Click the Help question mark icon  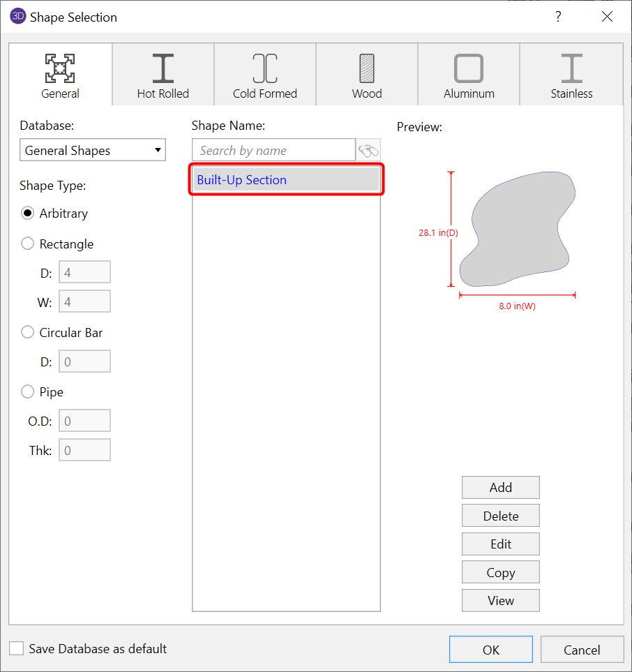point(558,16)
